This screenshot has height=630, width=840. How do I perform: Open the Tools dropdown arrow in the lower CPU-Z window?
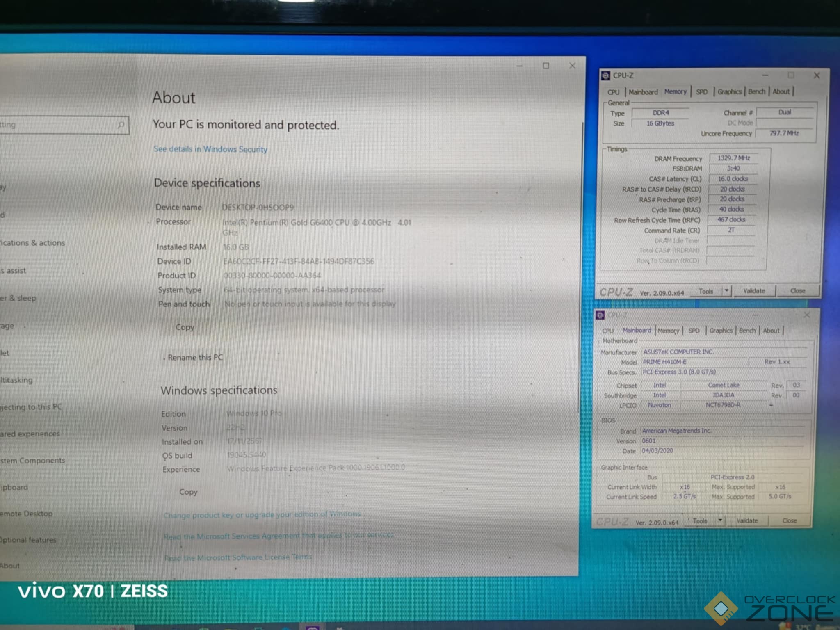pos(720,520)
